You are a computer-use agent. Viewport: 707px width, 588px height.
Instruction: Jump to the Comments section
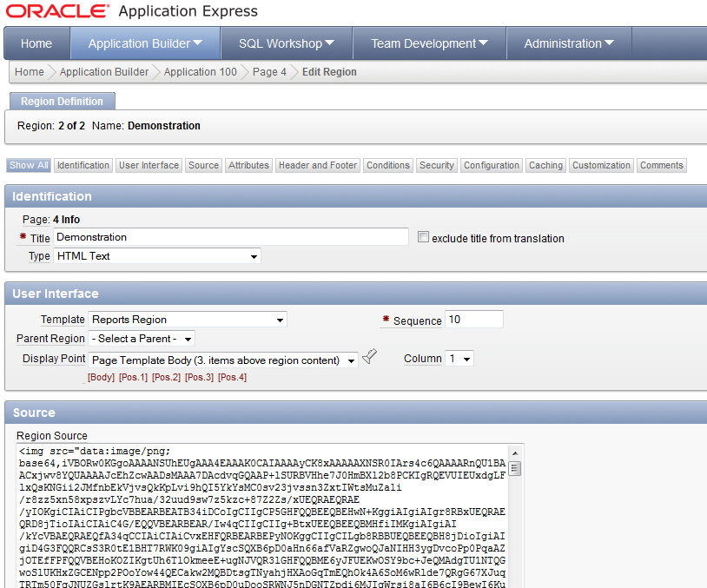point(662,166)
